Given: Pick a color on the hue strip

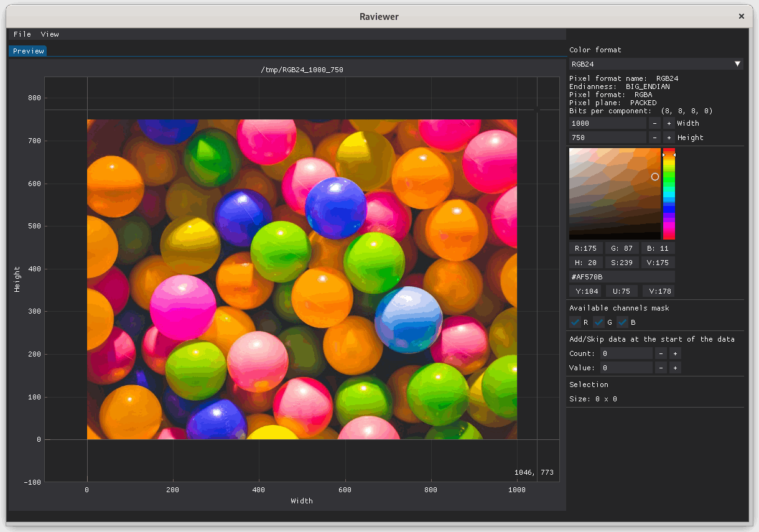Looking at the screenshot, I should (669, 193).
